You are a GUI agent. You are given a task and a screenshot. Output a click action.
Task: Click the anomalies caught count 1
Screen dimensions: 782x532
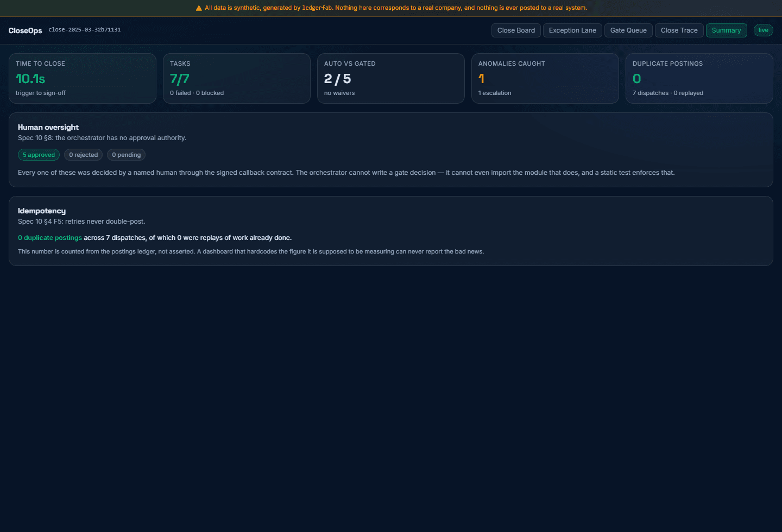click(481, 79)
